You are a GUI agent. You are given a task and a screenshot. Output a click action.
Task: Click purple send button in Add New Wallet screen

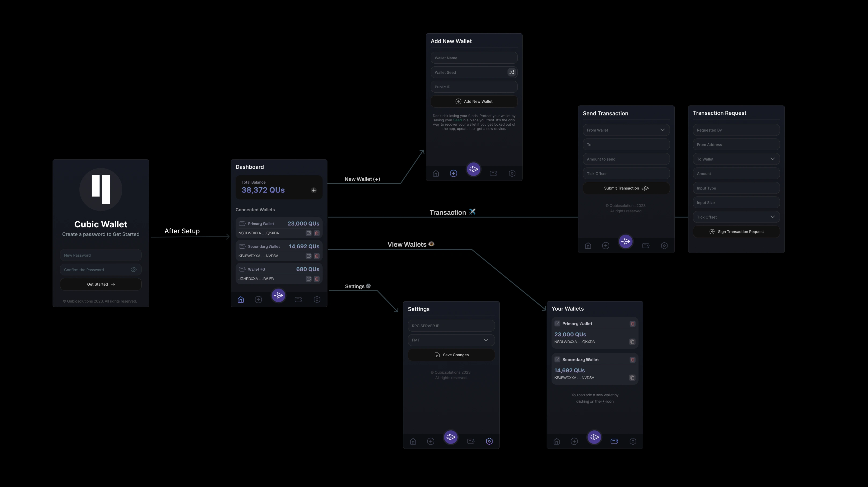point(474,169)
